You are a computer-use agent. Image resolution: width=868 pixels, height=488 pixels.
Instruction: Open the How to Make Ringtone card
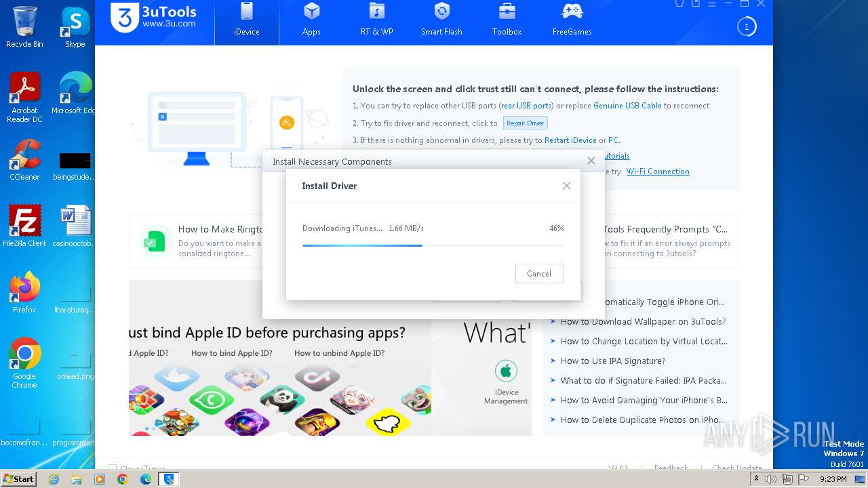coord(196,241)
